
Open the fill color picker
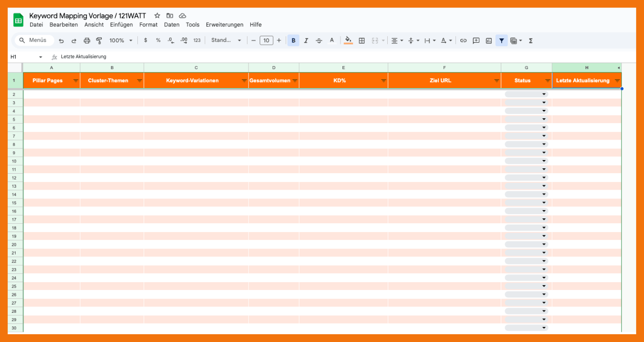click(x=348, y=40)
